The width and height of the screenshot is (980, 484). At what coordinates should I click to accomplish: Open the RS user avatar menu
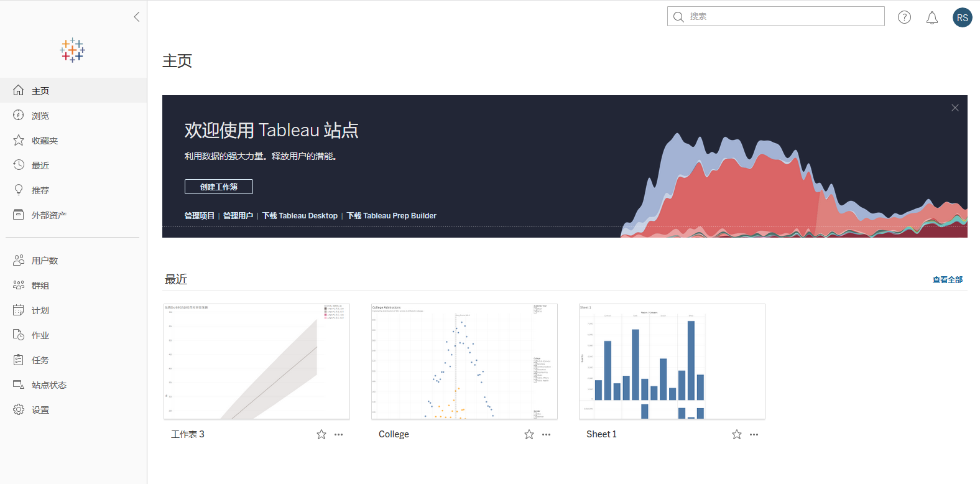[x=962, y=17]
